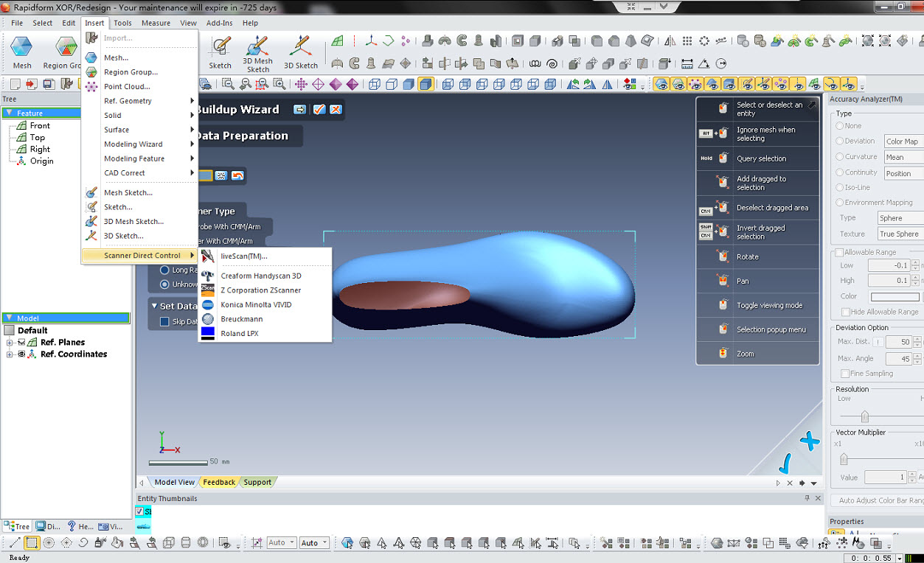Click the Vector Multiplier slider handle
This screenshot has width=924, height=563.
(844, 459)
